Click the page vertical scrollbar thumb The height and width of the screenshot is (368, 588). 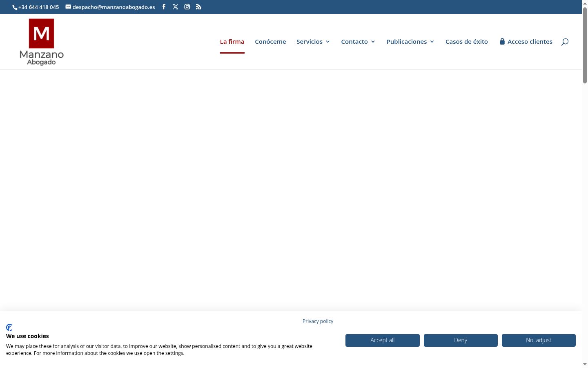585,45
